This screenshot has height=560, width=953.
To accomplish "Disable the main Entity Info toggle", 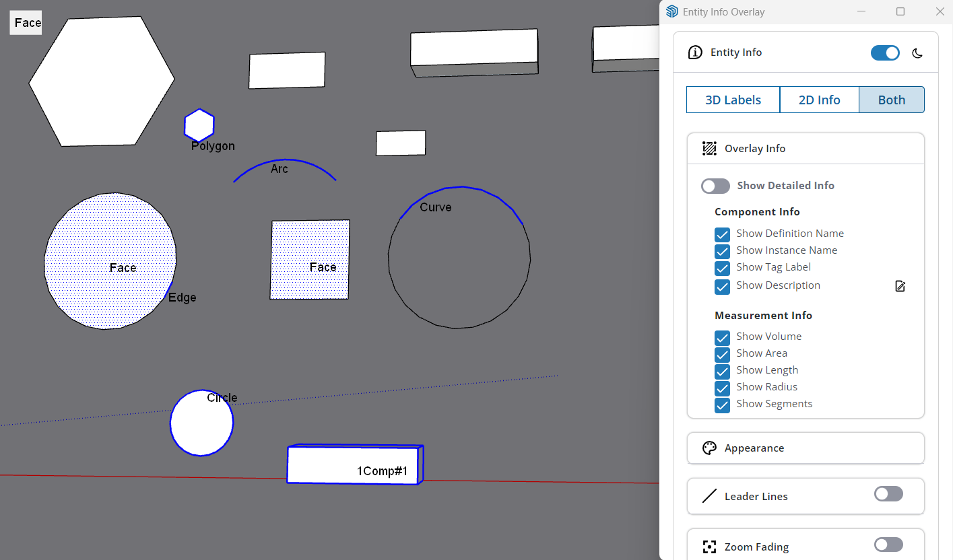I will coord(885,53).
